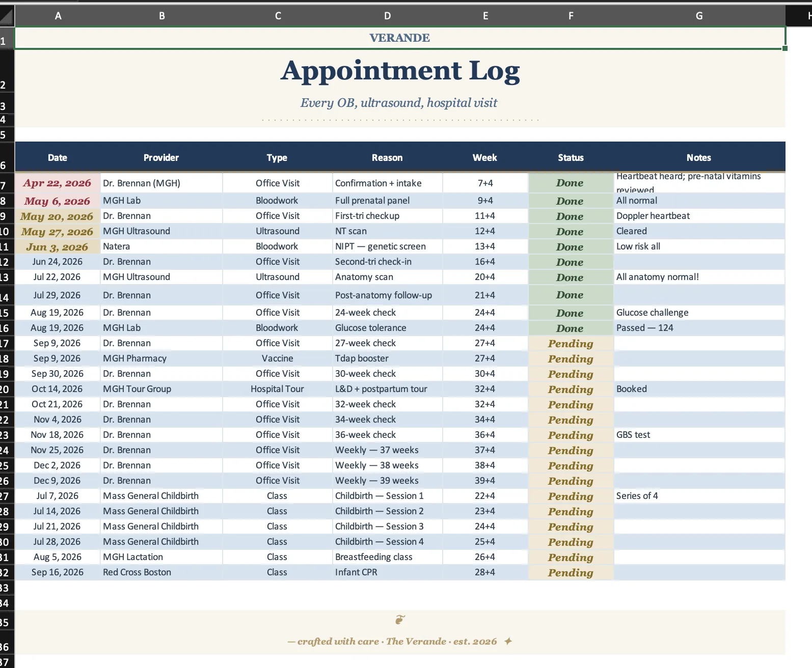Click the Natera provider cell
Screen dimensions: 812x668
point(161,246)
